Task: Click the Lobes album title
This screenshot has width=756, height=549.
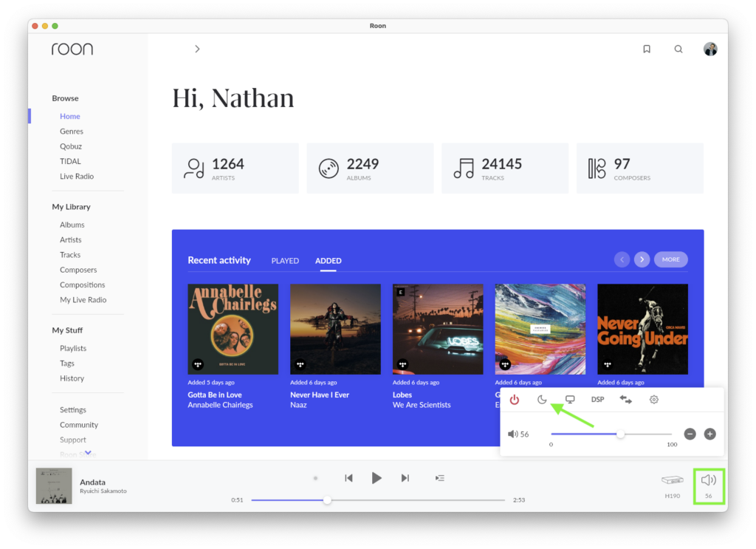Action: click(402, 395)
